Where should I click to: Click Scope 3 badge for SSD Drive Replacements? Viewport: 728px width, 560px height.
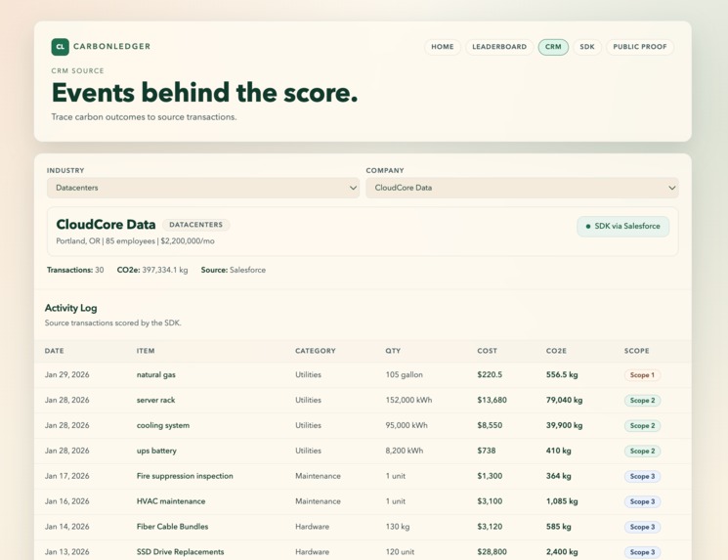click(643, 552)
